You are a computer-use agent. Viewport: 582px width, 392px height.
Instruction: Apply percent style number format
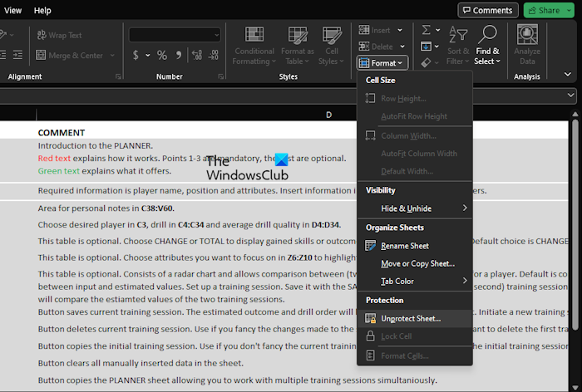pyautogui.click(x=161, y=55)
